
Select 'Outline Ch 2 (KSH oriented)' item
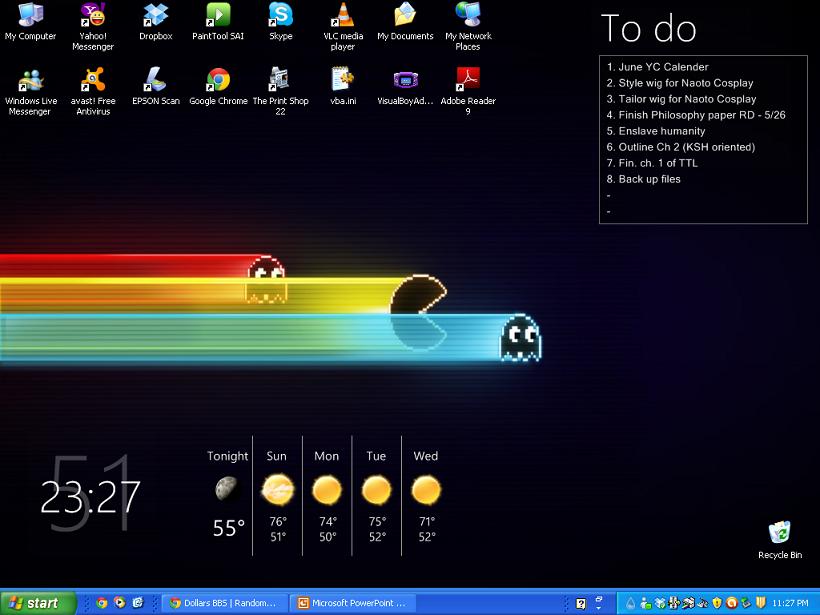click(x=680, y=147)
